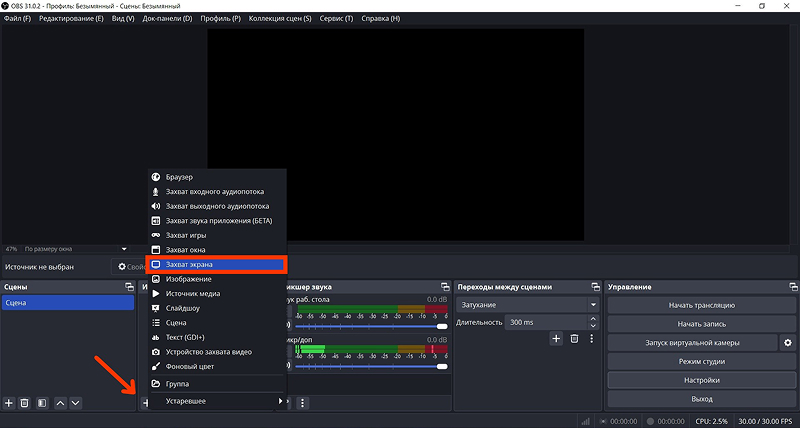The height and width of the screenshot is (428, 800).
Task: Open transition options three-dot menu
Action: pos(592,338)
